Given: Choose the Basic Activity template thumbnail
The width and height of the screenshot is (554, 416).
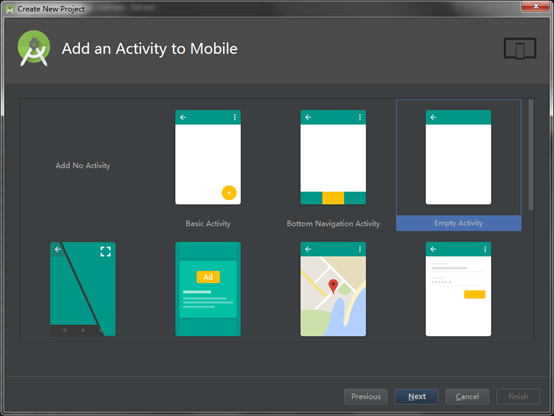Looking at the screenshot, I should click(x=208, y=157).
